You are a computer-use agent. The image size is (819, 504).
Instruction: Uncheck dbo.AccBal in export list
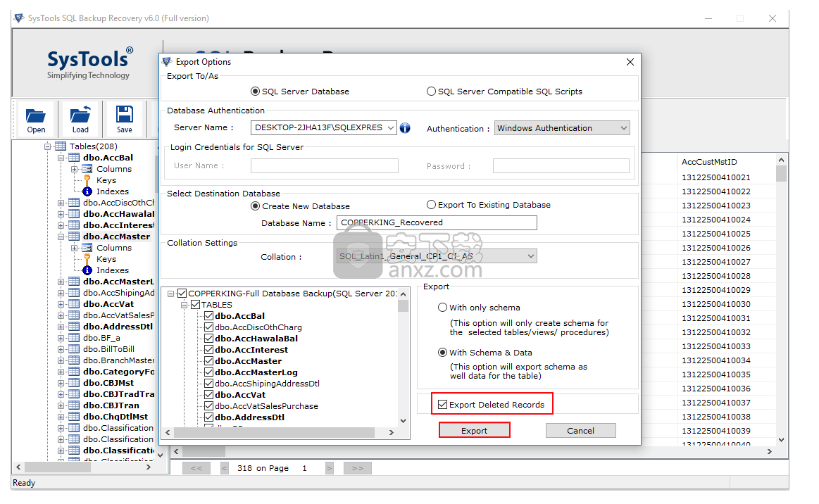[x=208, y=316]
